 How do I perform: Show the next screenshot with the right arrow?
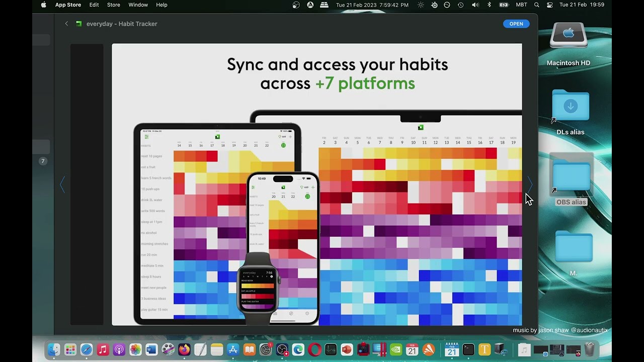pyautogui.click(x=529, y=185)
